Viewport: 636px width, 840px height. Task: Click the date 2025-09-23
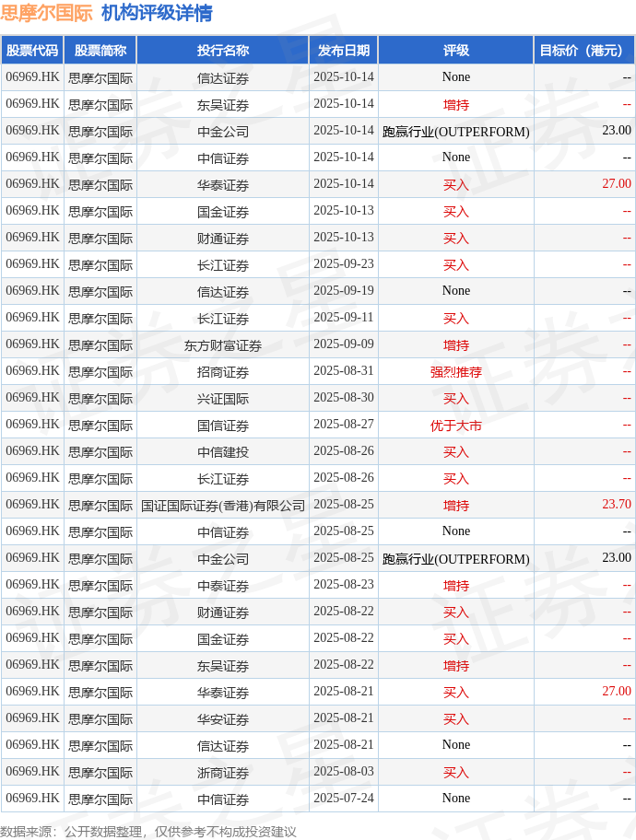[344, 264]
